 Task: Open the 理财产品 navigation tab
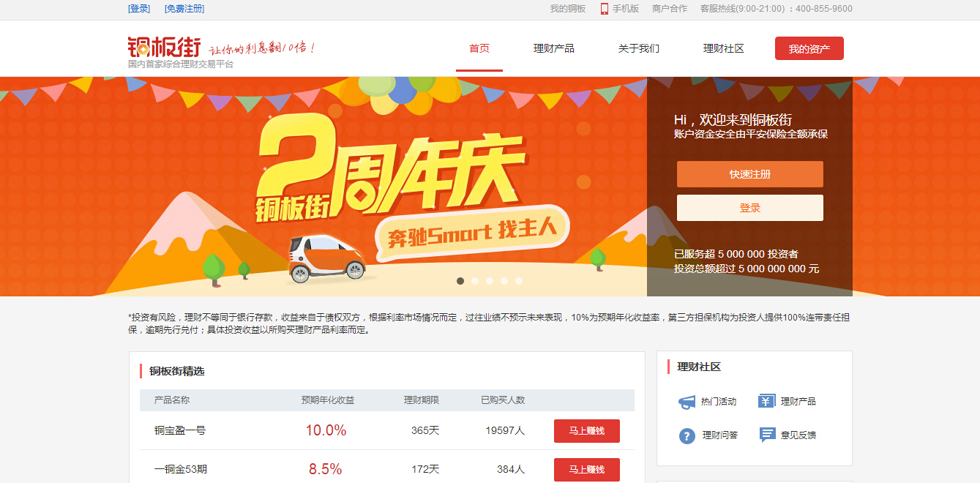pyautogui.click(x=554, y=49)
